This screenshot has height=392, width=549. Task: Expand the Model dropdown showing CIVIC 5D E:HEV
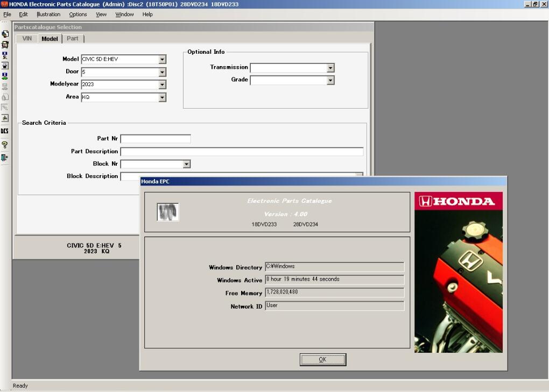click(162, 60)
